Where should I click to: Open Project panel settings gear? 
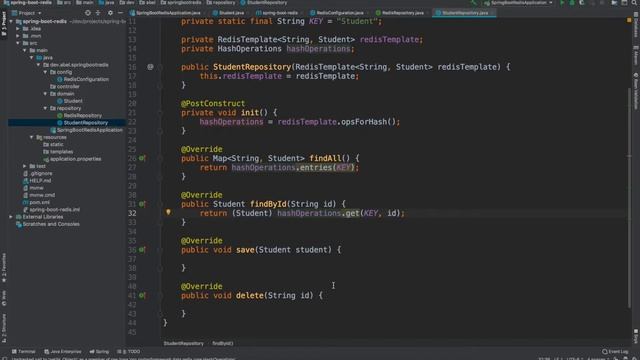click(110, 13)
